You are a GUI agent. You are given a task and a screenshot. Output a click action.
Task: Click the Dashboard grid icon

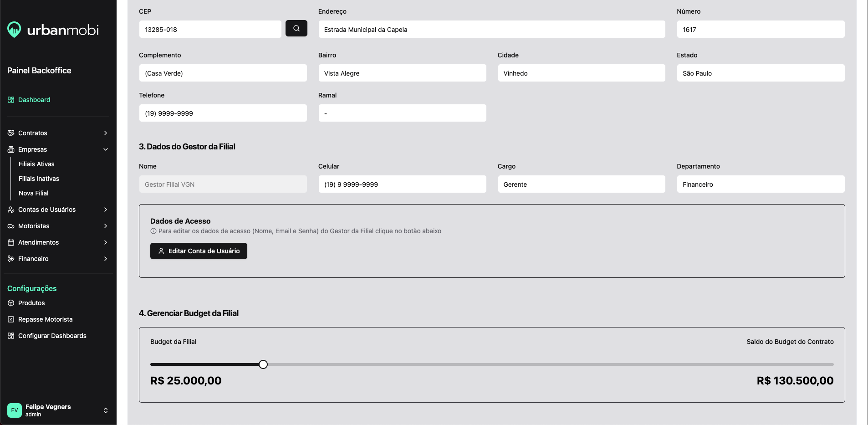coord(11,100)
